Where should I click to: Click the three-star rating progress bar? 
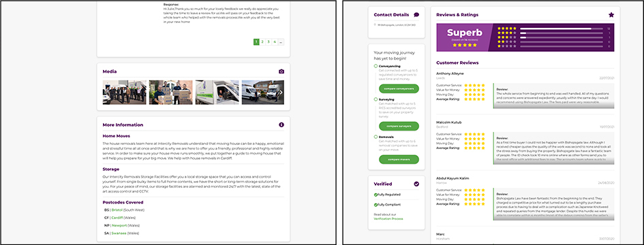[562, 37]
